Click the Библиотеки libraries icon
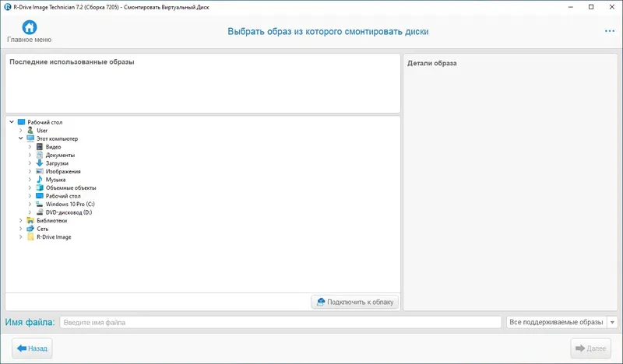Screen dimensions: 623x364 pos(30,220)
